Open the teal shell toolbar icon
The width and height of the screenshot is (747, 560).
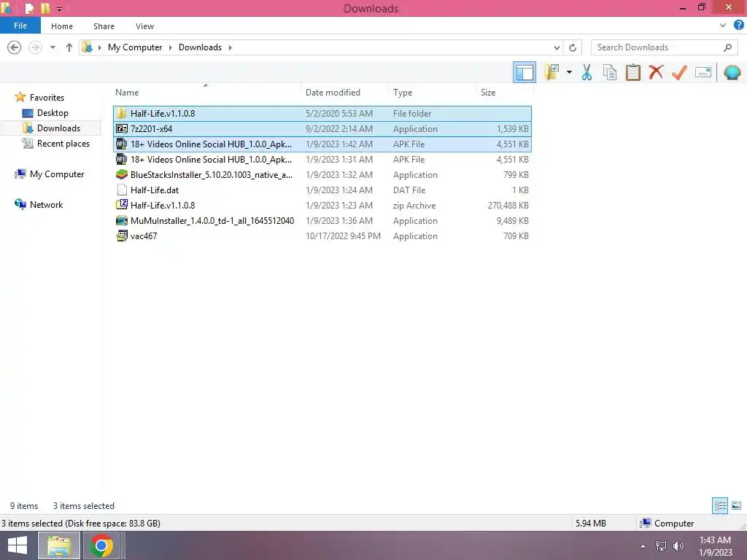coord(732,72)
